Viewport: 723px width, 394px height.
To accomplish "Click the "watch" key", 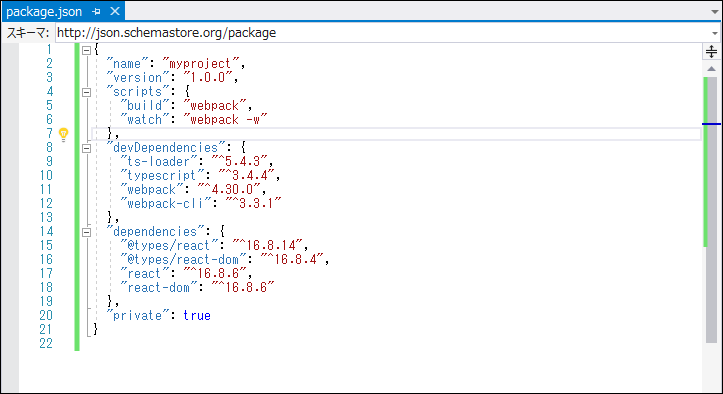I will 144,119.
